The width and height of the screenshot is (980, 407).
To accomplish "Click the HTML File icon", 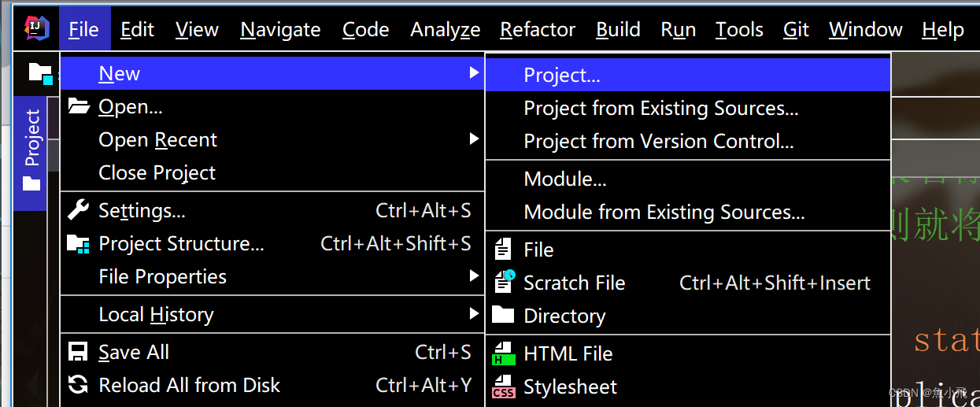I will [x=503, y=354].
